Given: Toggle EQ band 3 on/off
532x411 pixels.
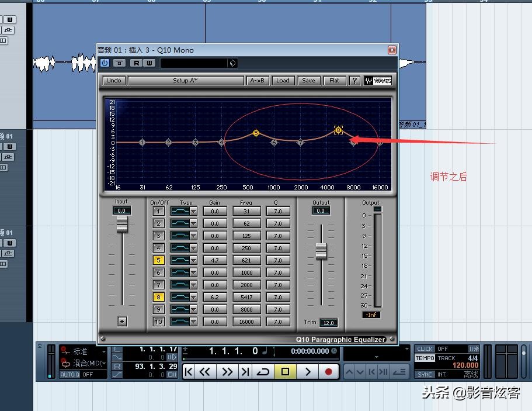Looking at the screenshot, I should coord(158,236).
